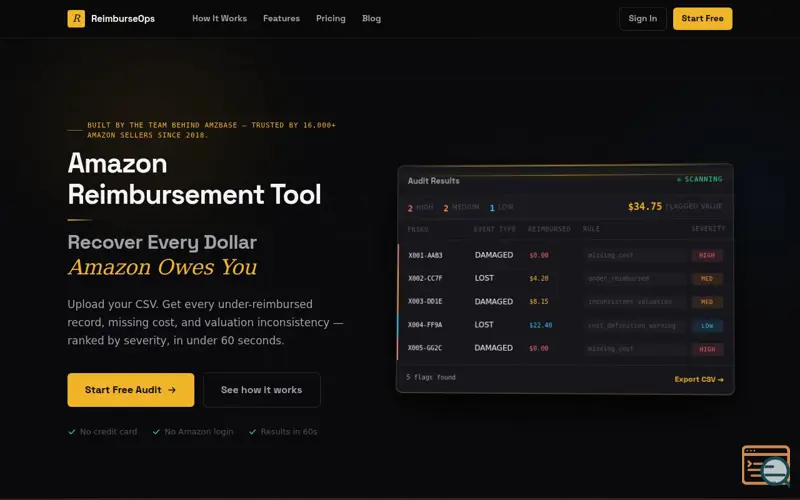Screen dimensions: 800x500
Task: Click the Export CSV link
Action: click(x=699, y=380)
